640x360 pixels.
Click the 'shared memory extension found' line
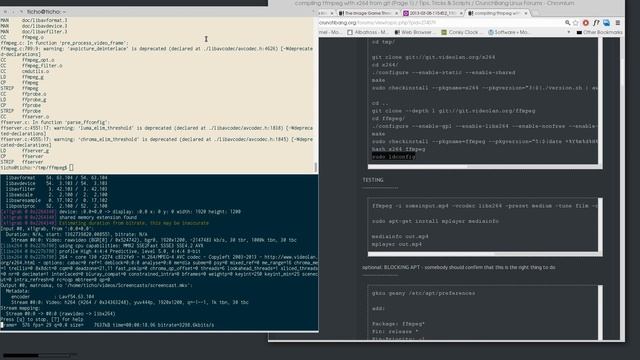(98, 218)
